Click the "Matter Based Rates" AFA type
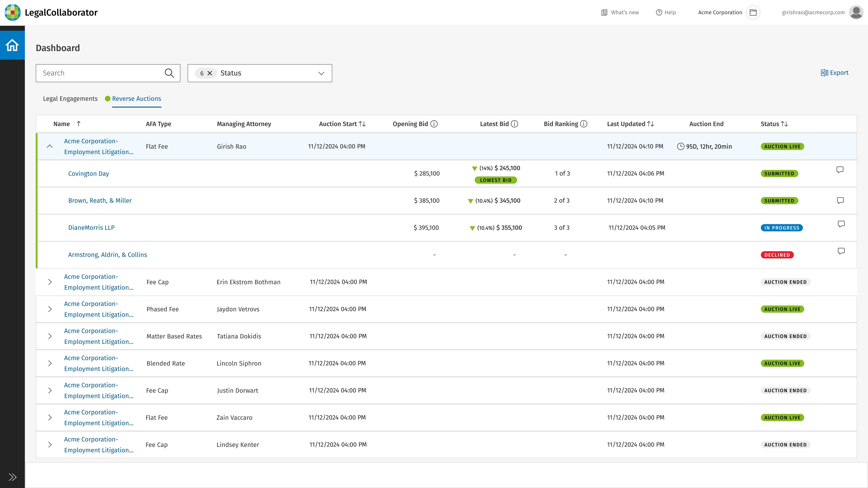The width and height of the screenshot is (868, 488). pyautogui.click(x=174, y=336)
